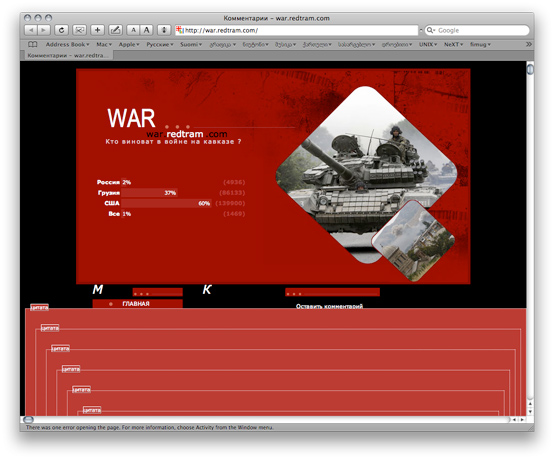
Task: Show hidden bookmarks with the double chevron
Action: click(x=529, y=45)
